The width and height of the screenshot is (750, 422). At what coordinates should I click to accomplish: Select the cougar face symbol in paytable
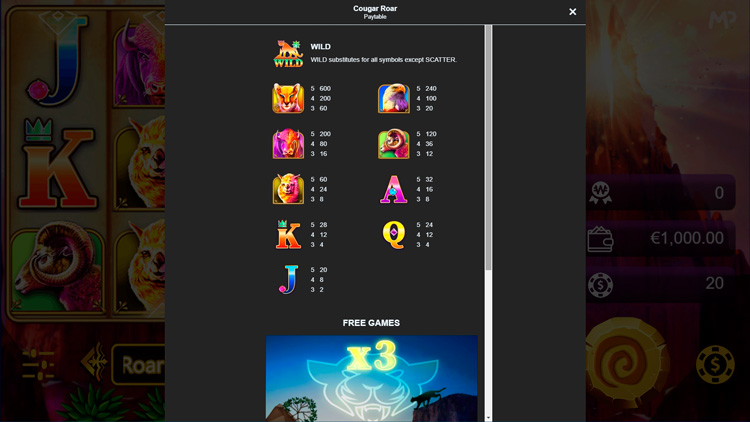coord(288,98)
